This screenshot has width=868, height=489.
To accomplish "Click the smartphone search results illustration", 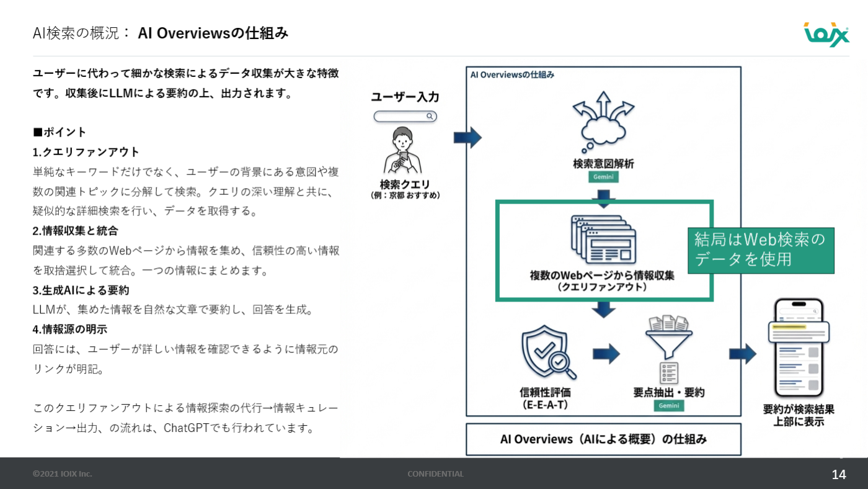I will click(x=799, y=348).
